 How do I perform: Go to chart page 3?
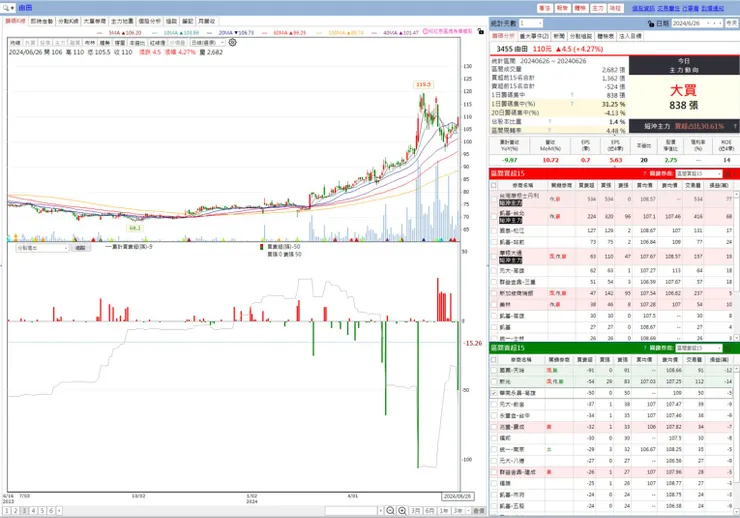click(x=25, y=510)
